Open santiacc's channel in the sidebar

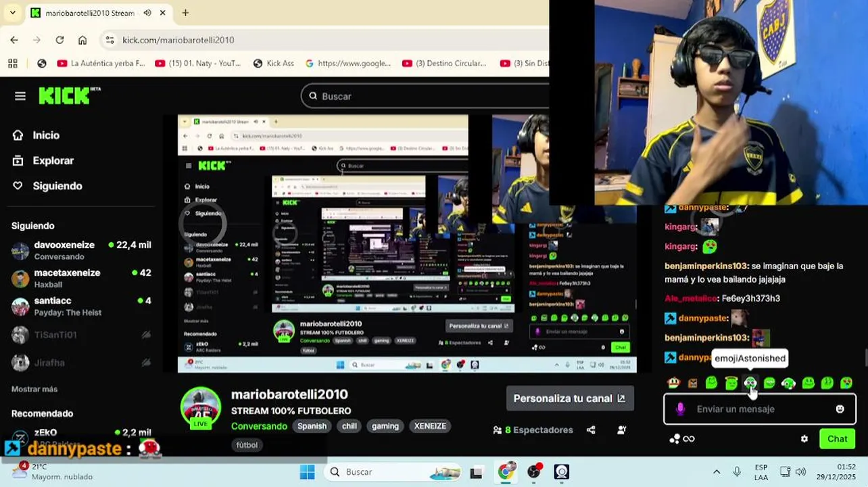(x=81, y=306)
